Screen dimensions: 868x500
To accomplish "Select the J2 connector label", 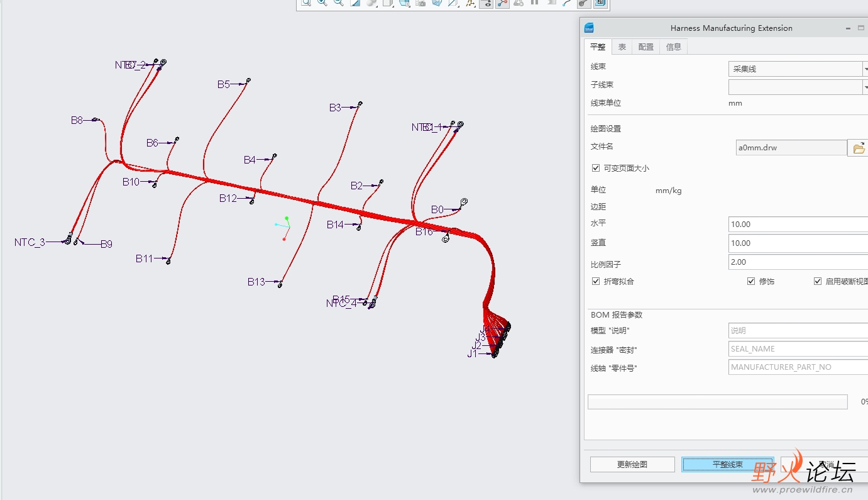I will pyautogui.click(x=476, y=346).
